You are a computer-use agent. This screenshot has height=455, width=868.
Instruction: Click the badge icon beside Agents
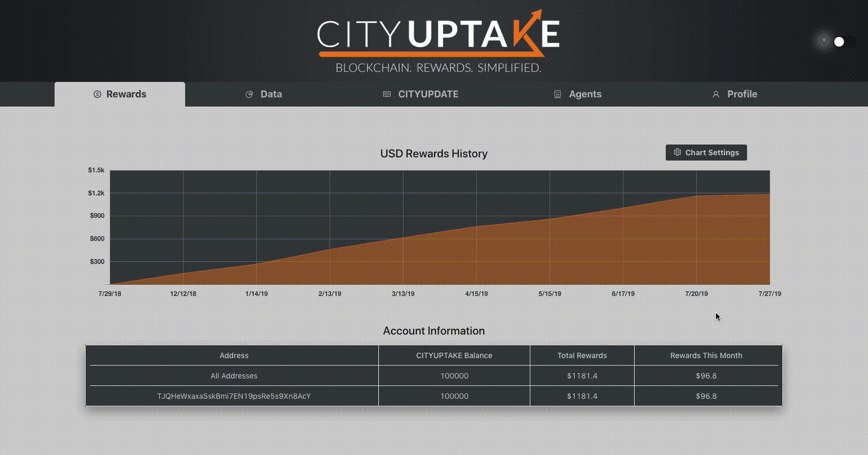pyautogui.click(x=557, y=94)
